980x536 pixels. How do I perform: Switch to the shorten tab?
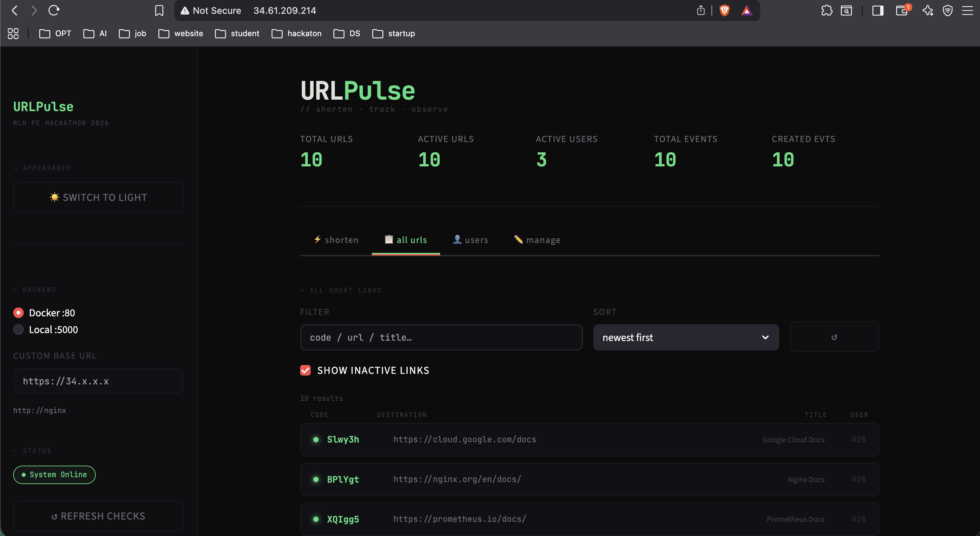[336, 240]
